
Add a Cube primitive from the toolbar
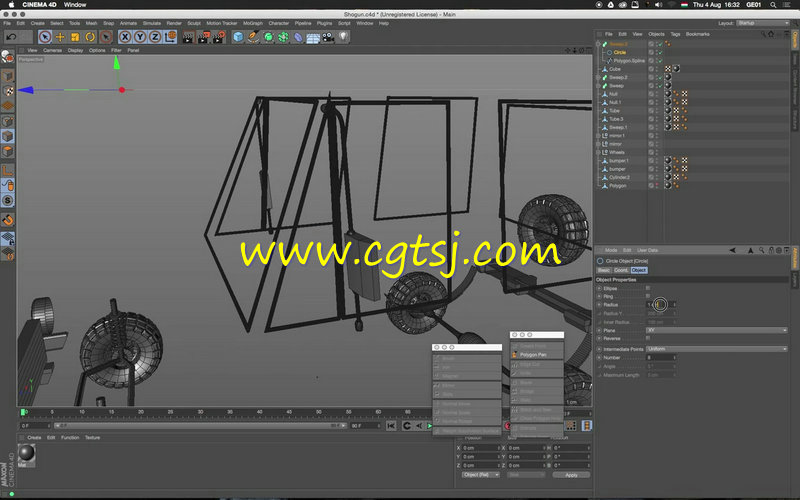pos(238,37)
